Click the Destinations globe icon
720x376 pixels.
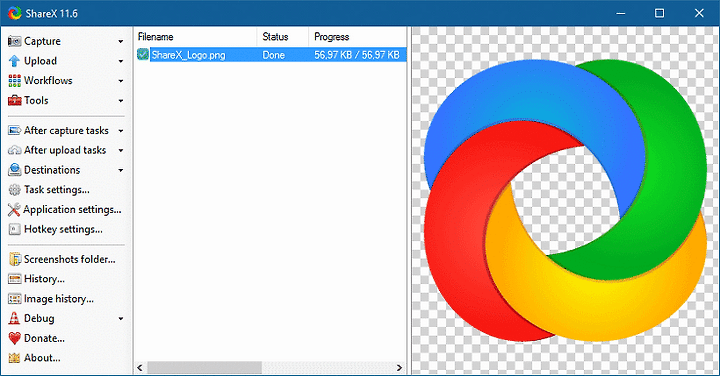(14, 170)
